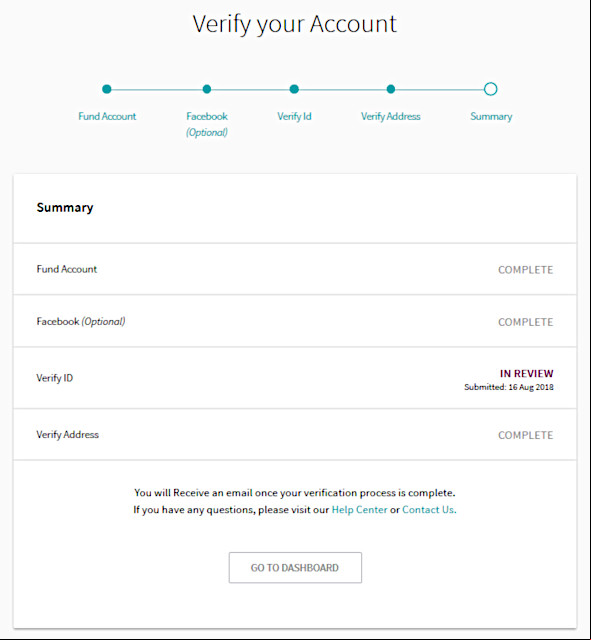This screenshot has width=591, height=640.
Task: Go to Facebook (Optional) step label
Action: (207, 124)
